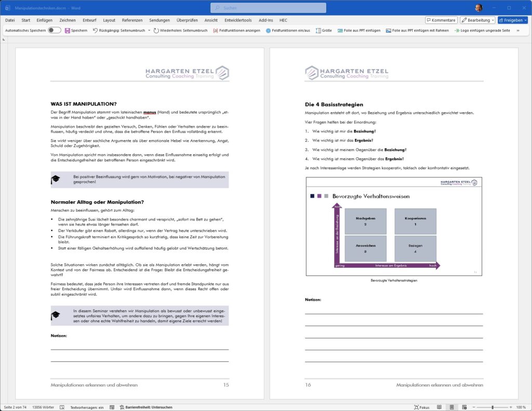
Task: Open the Referenzen ribbon tab
Action: 132,20
